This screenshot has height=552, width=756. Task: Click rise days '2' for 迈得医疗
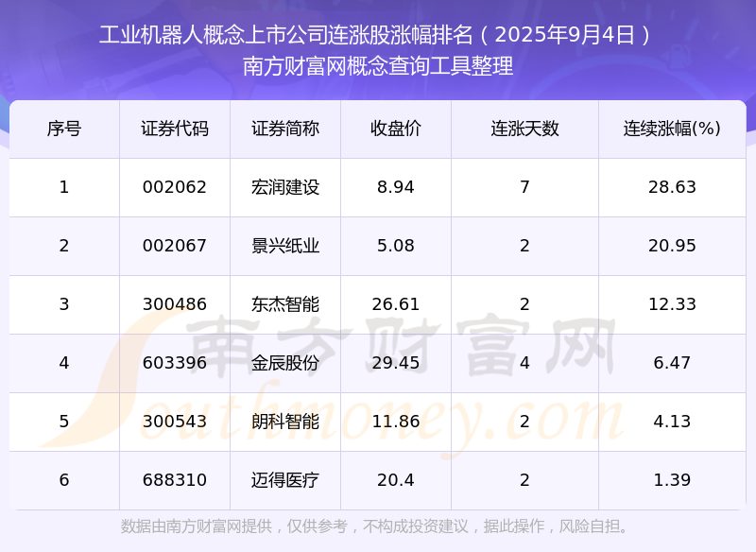tap(524, 480)
